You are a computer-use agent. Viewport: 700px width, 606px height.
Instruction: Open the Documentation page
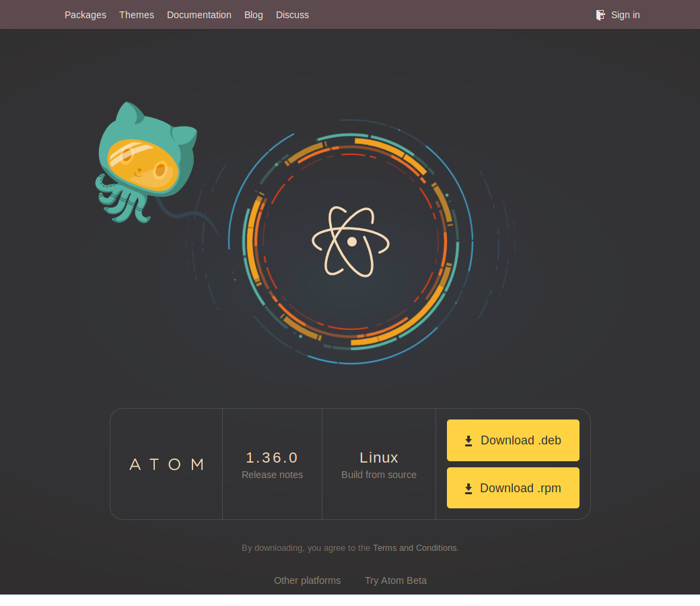click(199, 14)
